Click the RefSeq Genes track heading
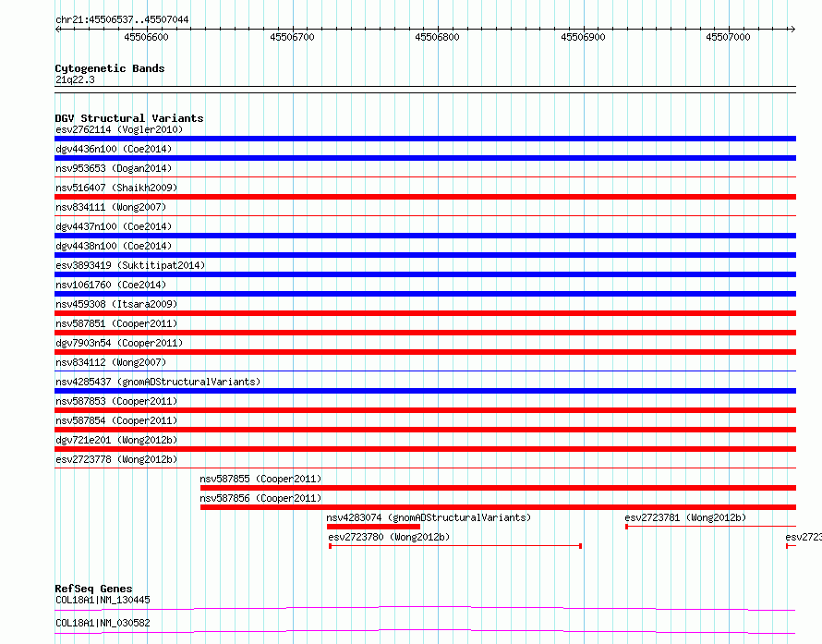 (x=94, y=589)
